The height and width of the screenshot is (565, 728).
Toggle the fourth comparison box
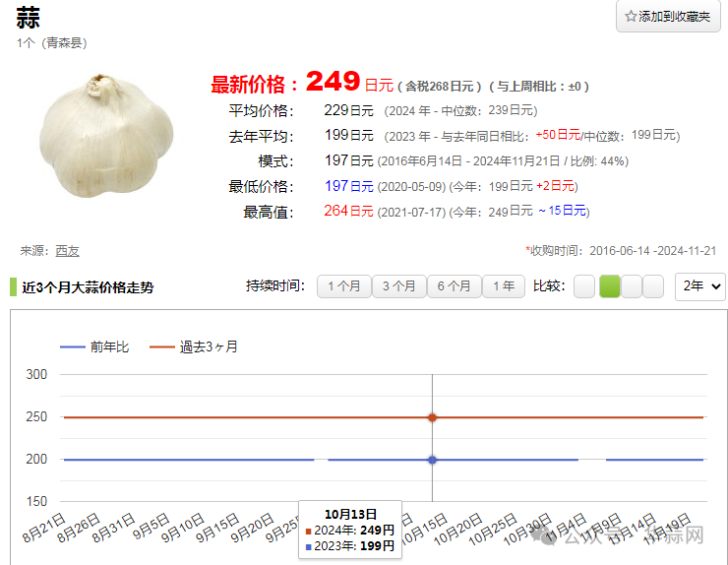[x=653, y=286]
